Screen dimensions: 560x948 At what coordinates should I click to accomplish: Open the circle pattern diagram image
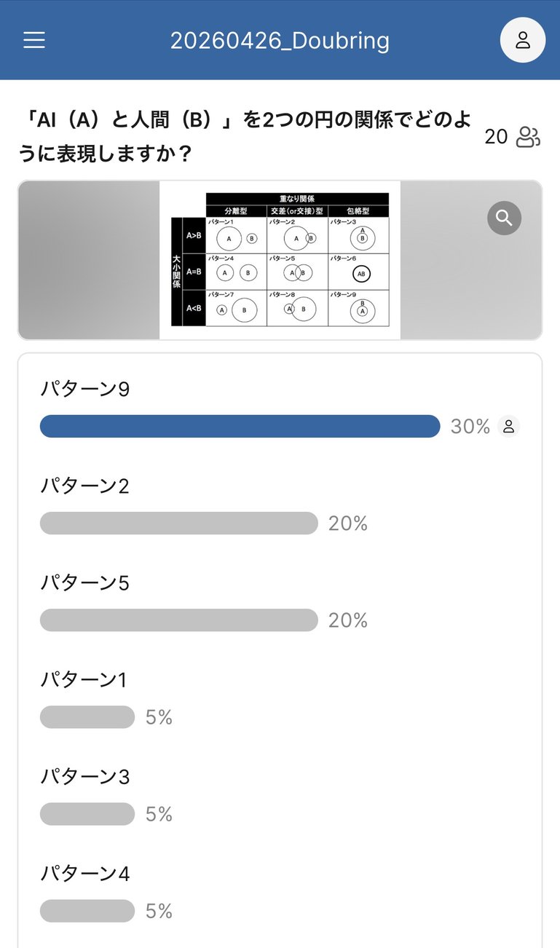pos(280,260)
